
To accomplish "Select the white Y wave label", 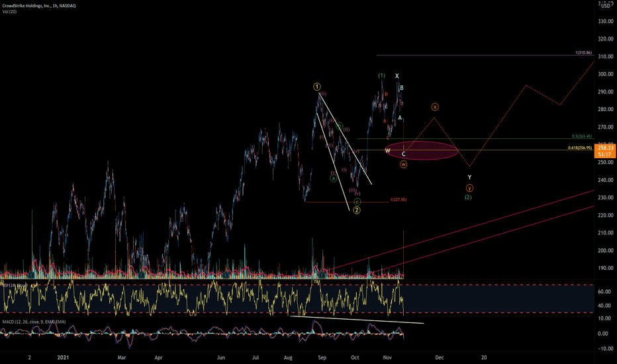I will (469, 177).
